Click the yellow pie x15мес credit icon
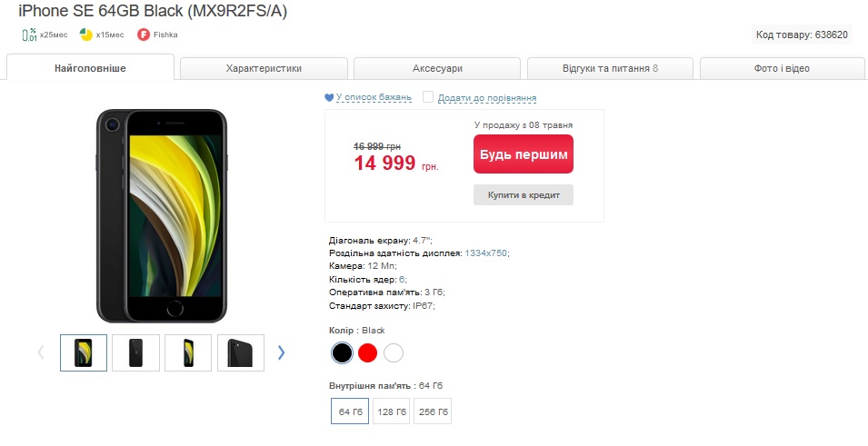This screenshot has height=446, width=868. click(x=85, y=35)
